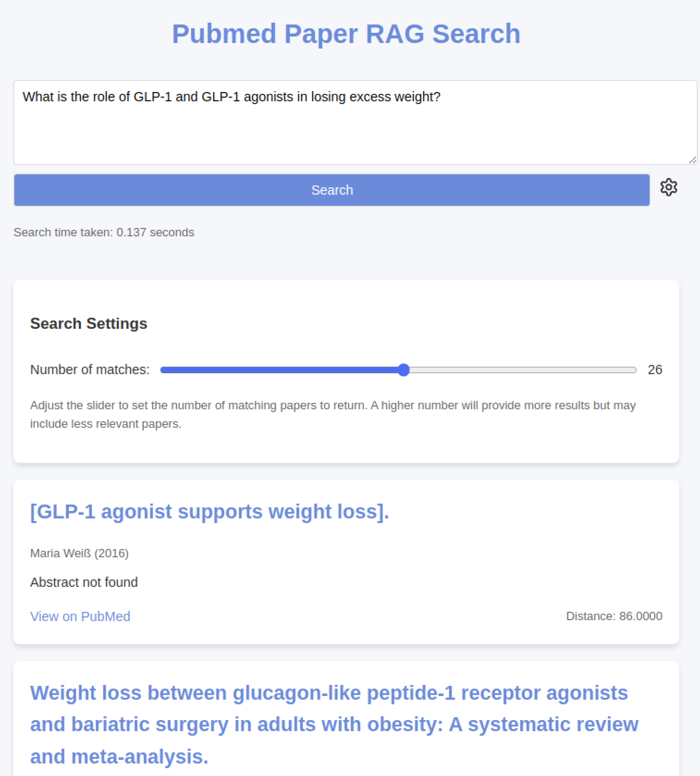Click the Number of matches slider handle

[x=404, y=370]
